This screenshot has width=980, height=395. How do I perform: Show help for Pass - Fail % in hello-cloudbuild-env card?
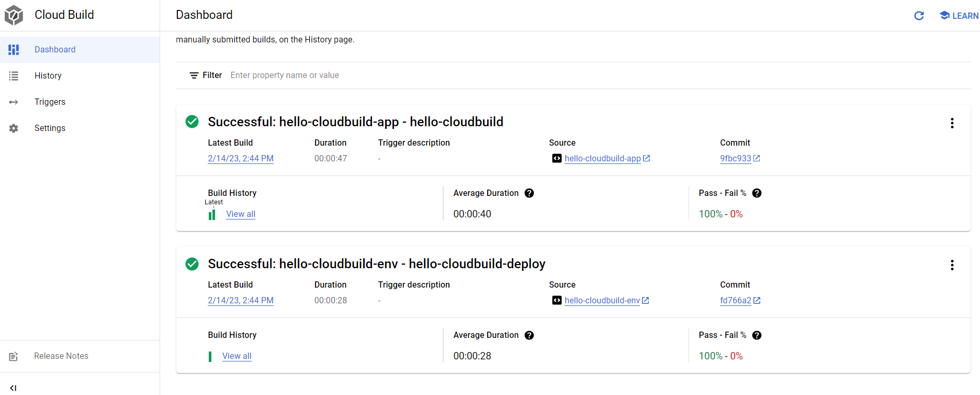(757, 335)
